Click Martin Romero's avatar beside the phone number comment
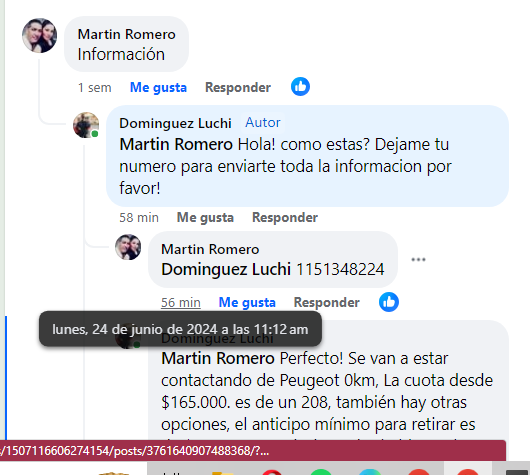 [x=128, y=247]
